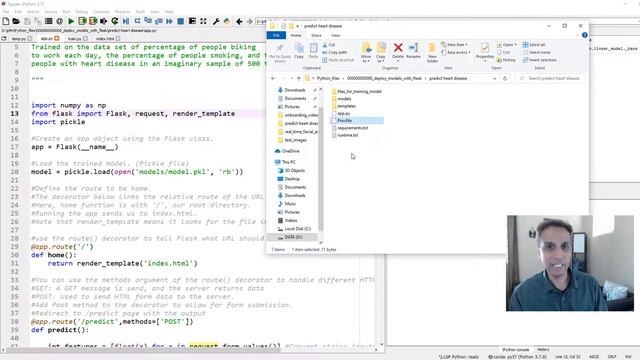Click the Re-run last script icon
The image size is (640, 360).
pyautogui.click(x=115, y=21)
